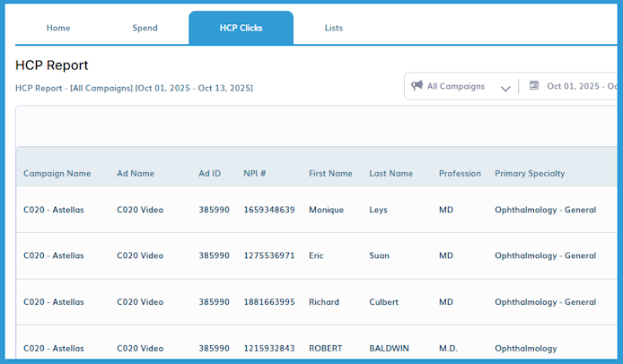This screenshot has width=623, height=364.
Task: Click the megaphone campaigns icon
Action: coord(417,86)
